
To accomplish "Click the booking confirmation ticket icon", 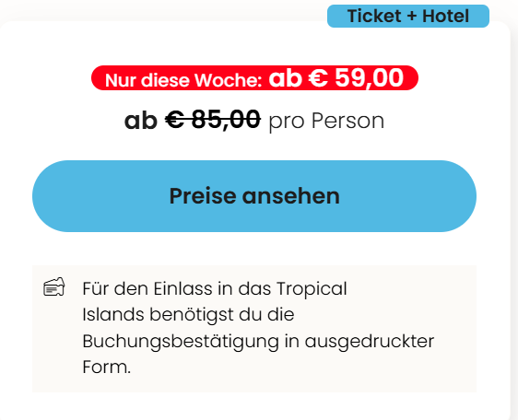I will 54,286.
